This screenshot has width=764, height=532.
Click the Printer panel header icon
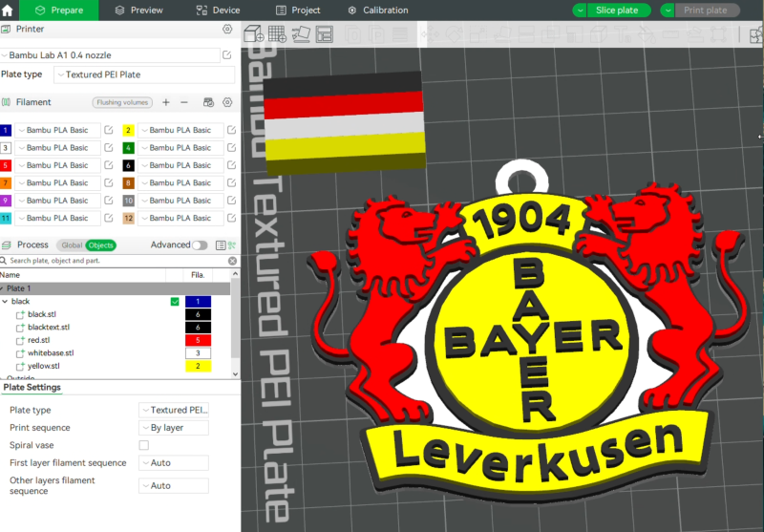point(6,30)
